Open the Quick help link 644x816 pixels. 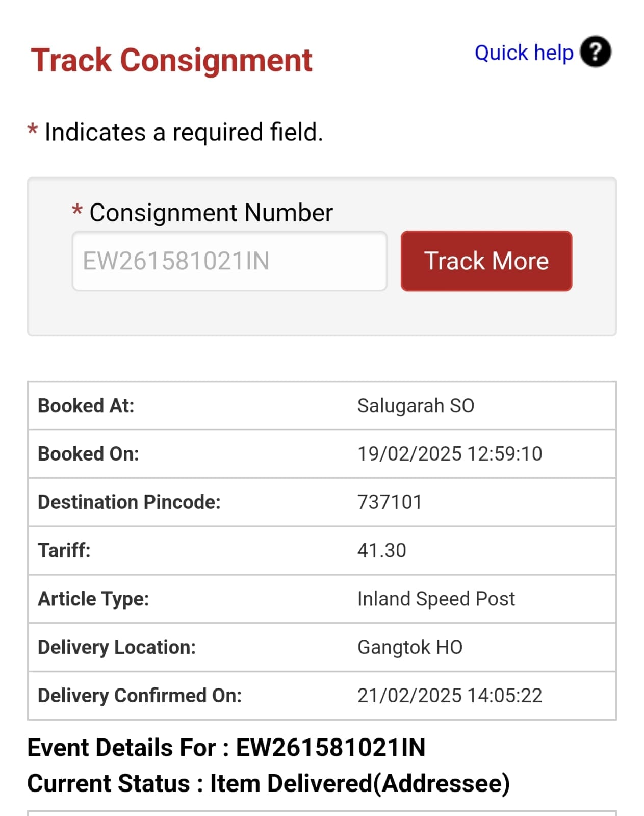click(524, 53)
